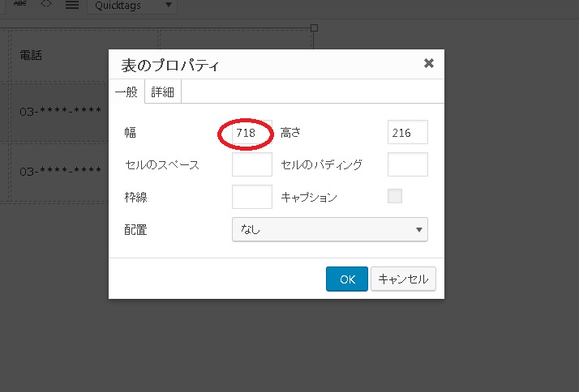Viewport: 579px width, 392px height.
Task: Switch to the 詳細 tab
Action: pos(162,92)
